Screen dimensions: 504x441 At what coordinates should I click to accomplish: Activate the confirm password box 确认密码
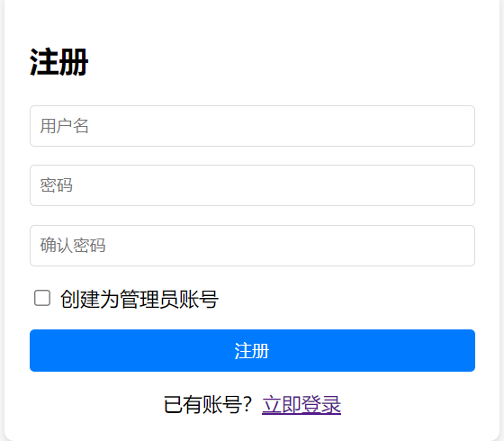point(252,246)
